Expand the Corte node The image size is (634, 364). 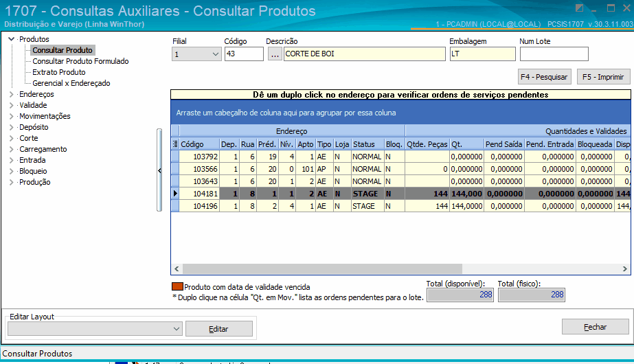pyautogui.click(x=11, y=138)
